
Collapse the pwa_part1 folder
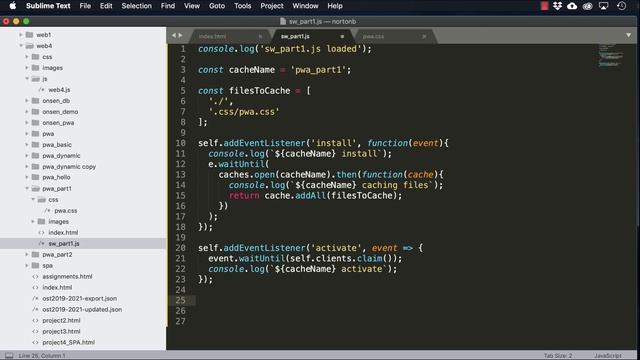click(27, 189)
